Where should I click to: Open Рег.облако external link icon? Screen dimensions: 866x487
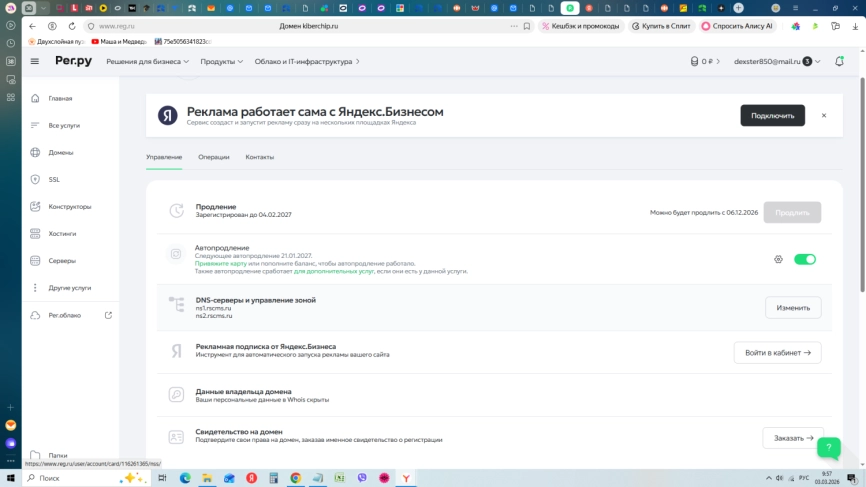click(108, 315)
